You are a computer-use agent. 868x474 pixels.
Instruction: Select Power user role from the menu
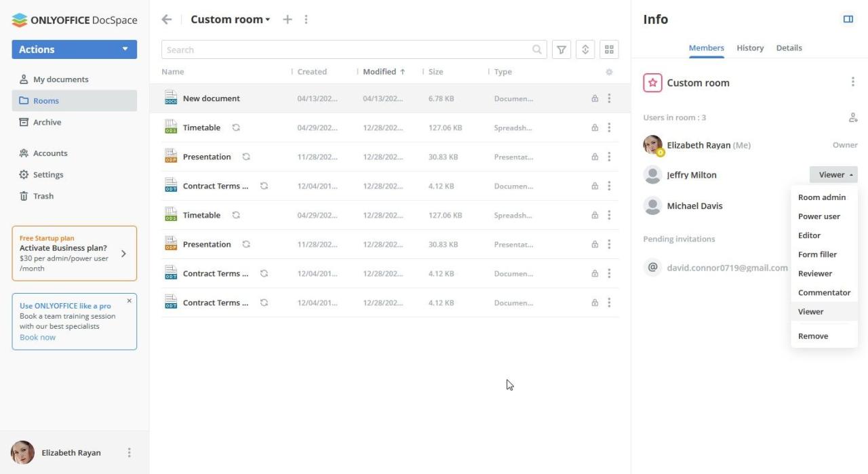coord(824,216)
